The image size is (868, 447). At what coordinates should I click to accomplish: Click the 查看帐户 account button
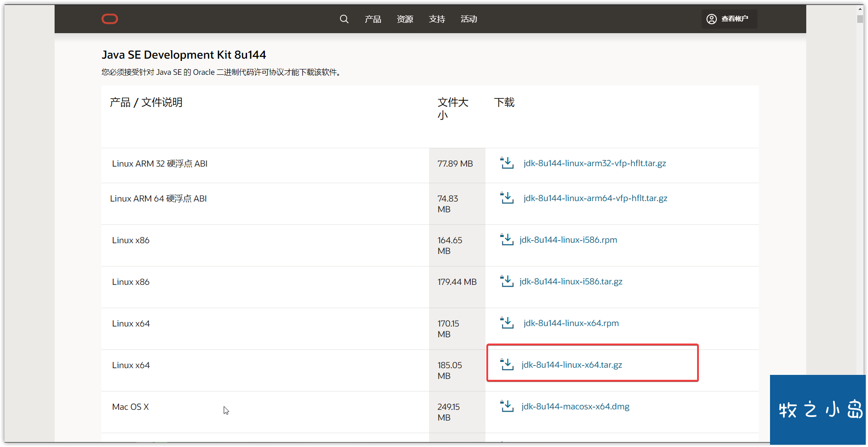[729, 19]
